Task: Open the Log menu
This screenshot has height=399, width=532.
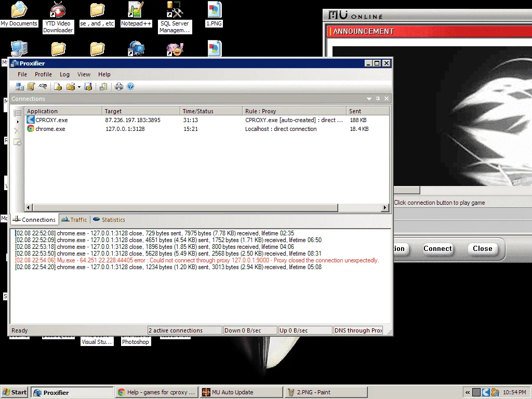Action: tap(64, 74)
